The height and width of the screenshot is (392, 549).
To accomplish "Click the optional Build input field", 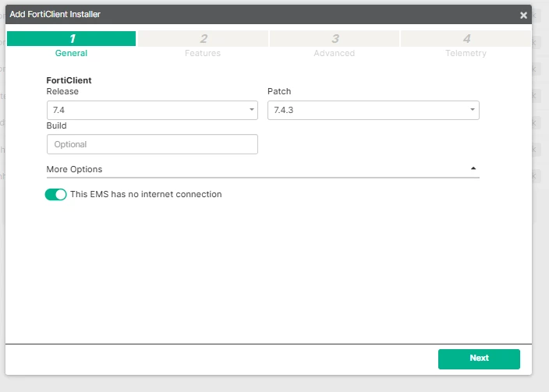I will 152,144.
